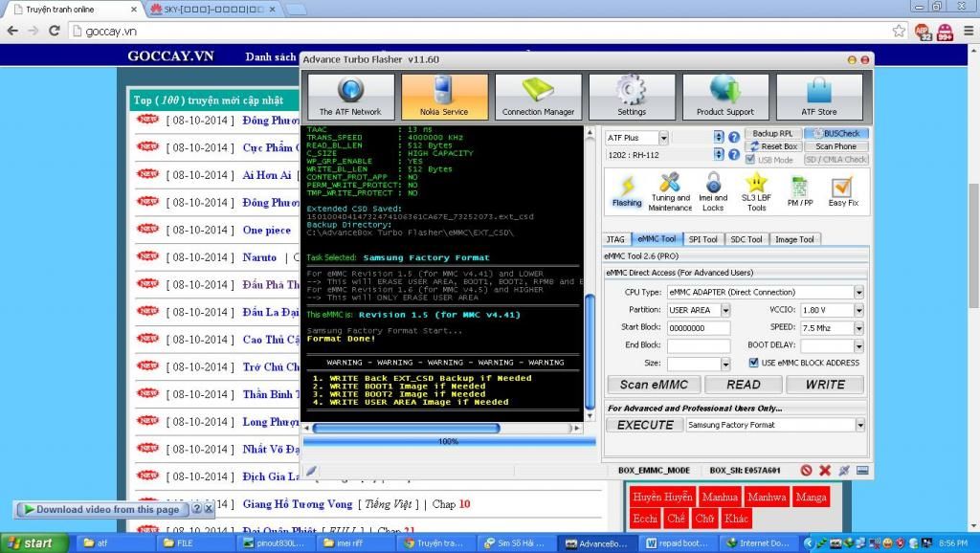Switch to eMMC Tool tab
Image resolution: width=980 pixels, height=553 pixels.
click(x=657, y=238)
